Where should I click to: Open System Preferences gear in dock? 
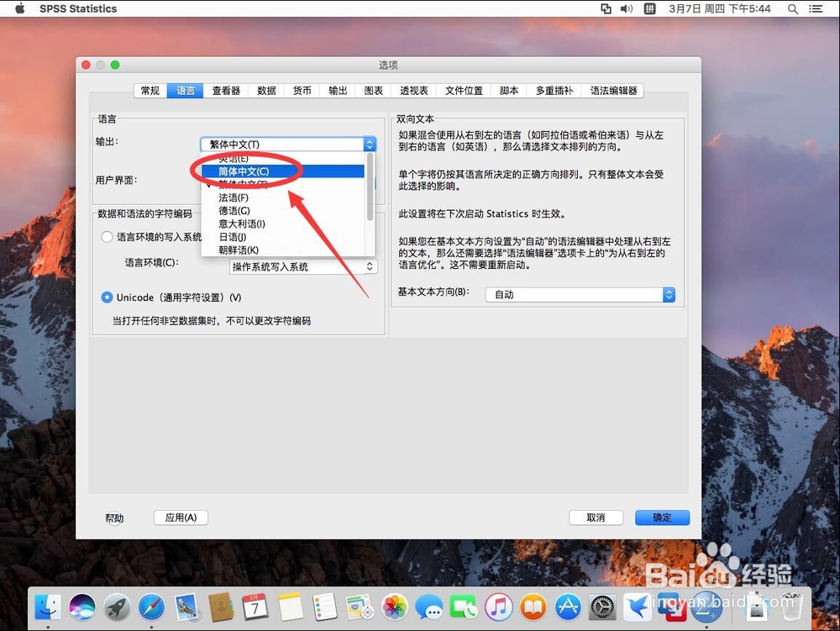point(602,607)
